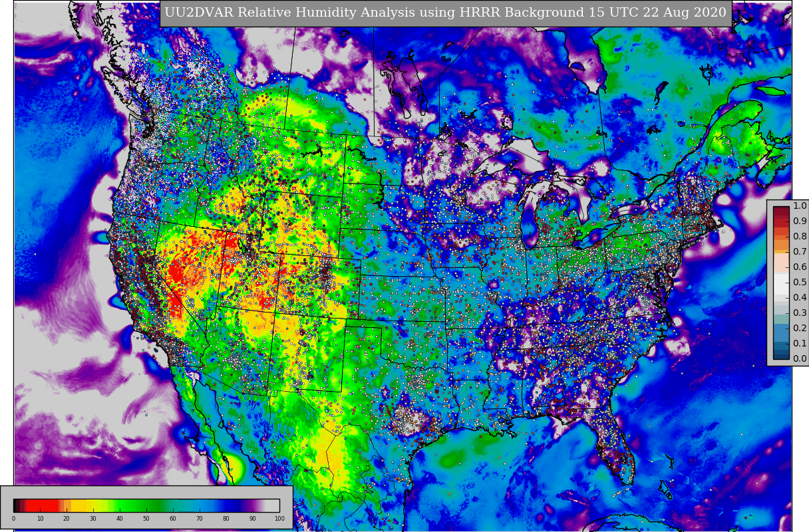Viewport: 809px width, 532px height.
Task: Click the "0.1" label on right colorbar
Action: coord(800,344)
